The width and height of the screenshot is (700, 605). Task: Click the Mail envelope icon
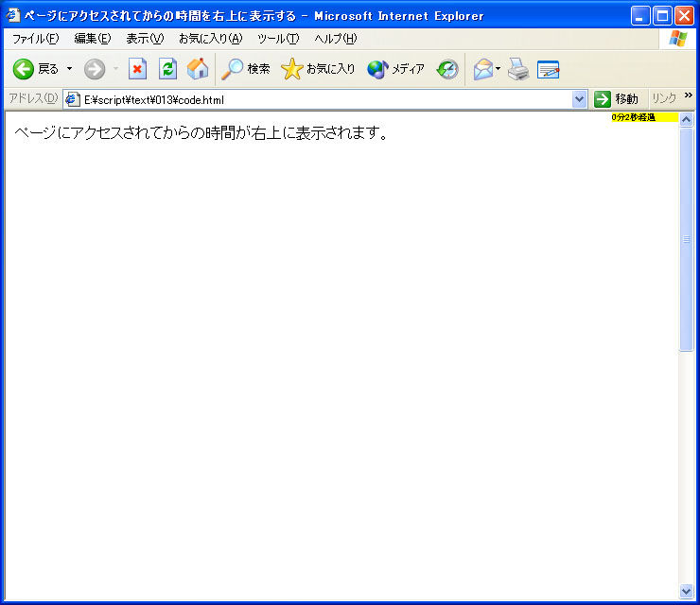tap(483, 69)
